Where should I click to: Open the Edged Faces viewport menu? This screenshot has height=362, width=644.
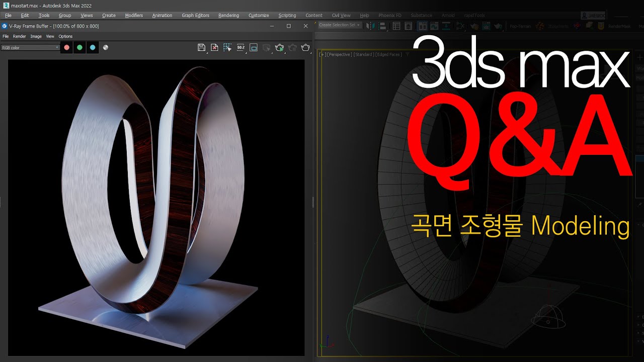click(x=389, y=54)
